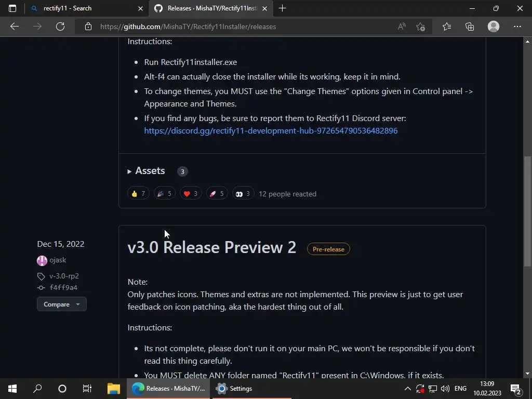Click 'Run Rectify11installer.exe' text

pos(190,62)
